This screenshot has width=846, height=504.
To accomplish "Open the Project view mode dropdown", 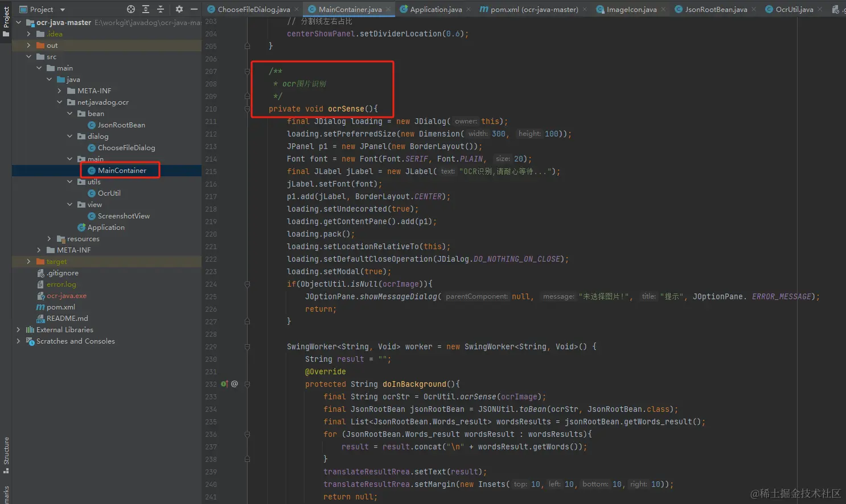I will click(63, 9).
